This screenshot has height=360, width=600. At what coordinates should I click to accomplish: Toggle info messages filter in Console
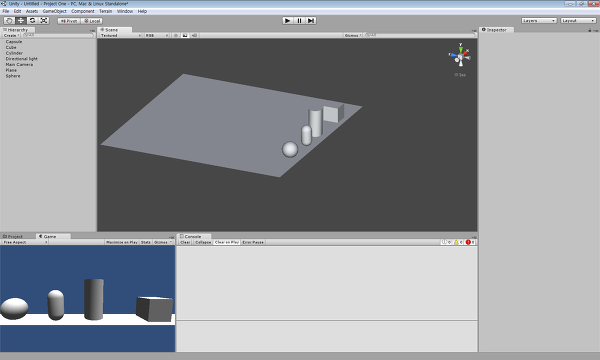(447, 242)
